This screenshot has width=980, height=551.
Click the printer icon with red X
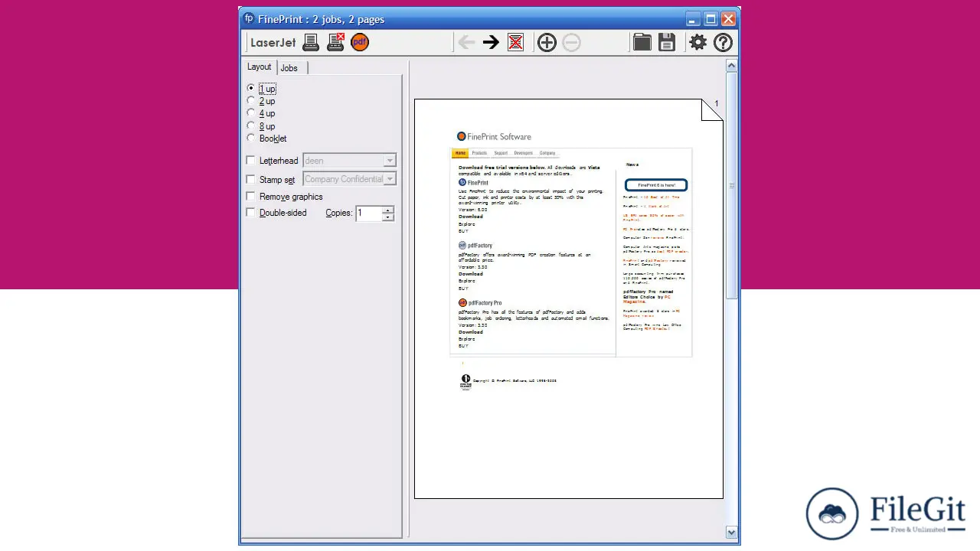point(335,42)
